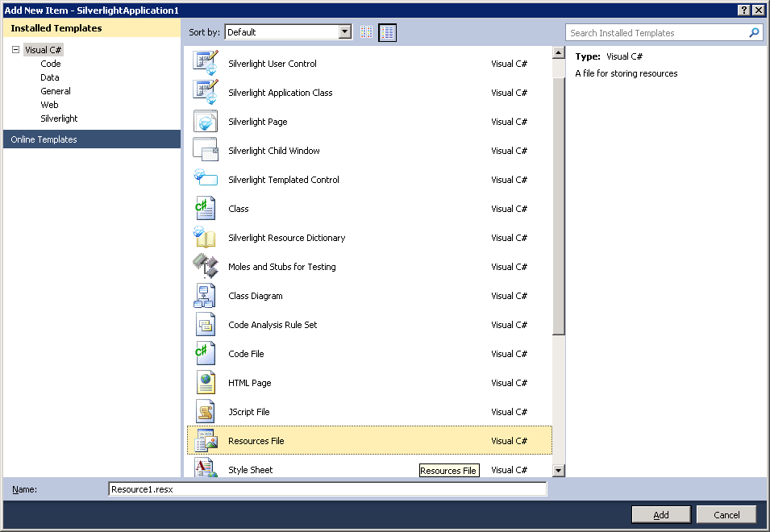The width and height of the screenshot is (770, 532).
Task: Select the Code category
Action: [51, 64]
